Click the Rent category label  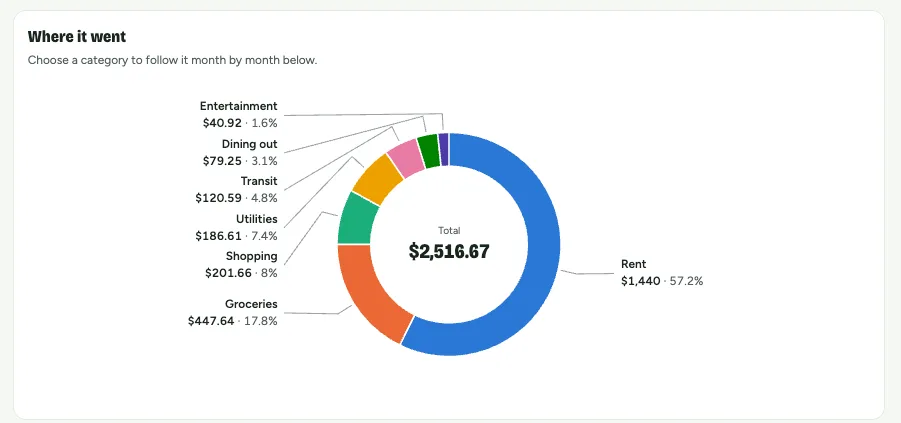(633, 264)
